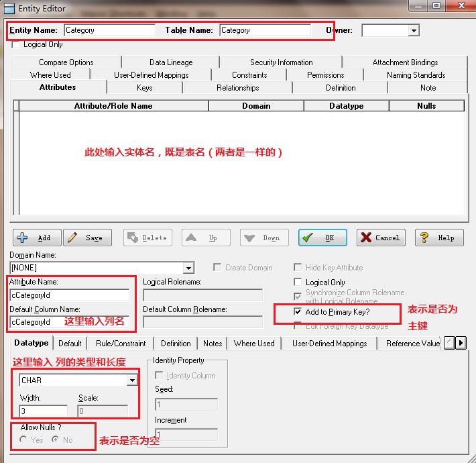The height and width of the screenshot is (463, 476).
Task: Click the Add button with plus icon
Action: coord(37,238)
